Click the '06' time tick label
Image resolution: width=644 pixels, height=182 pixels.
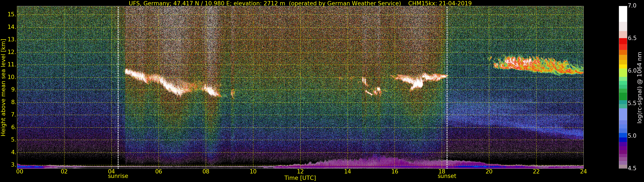(158, 172)
